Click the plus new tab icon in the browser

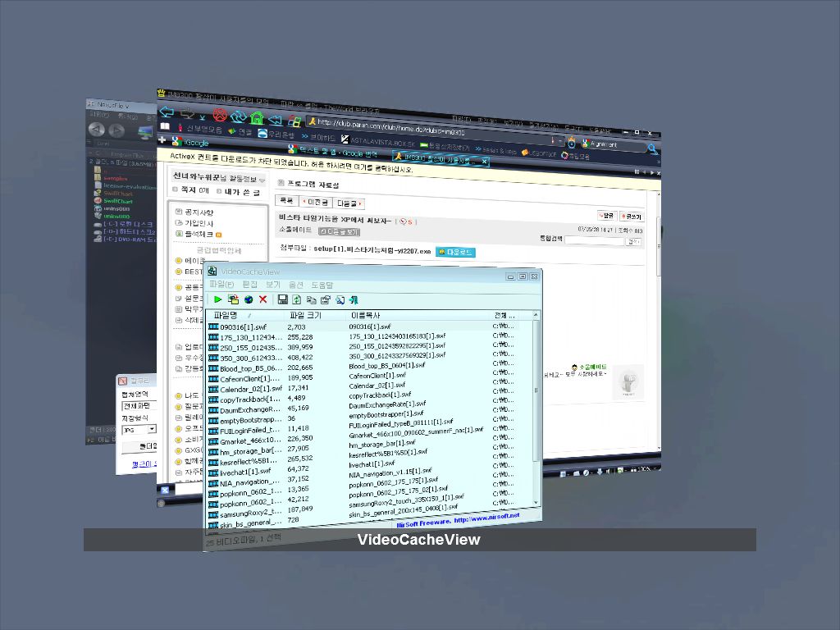(162, 139)
